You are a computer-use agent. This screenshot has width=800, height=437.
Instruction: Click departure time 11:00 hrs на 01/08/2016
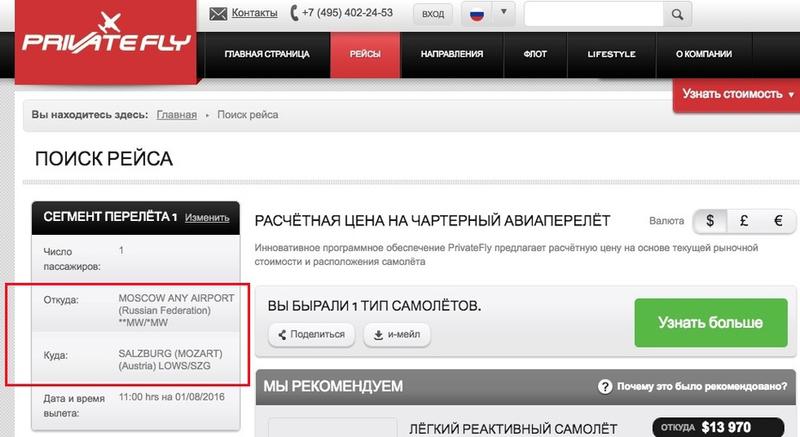point(171,397)
